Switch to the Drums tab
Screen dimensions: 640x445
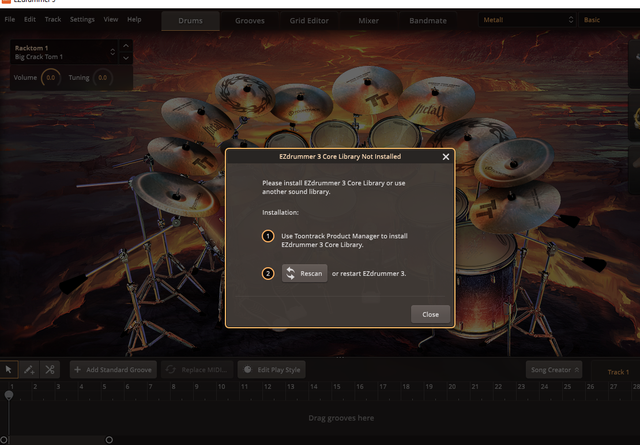190,21
